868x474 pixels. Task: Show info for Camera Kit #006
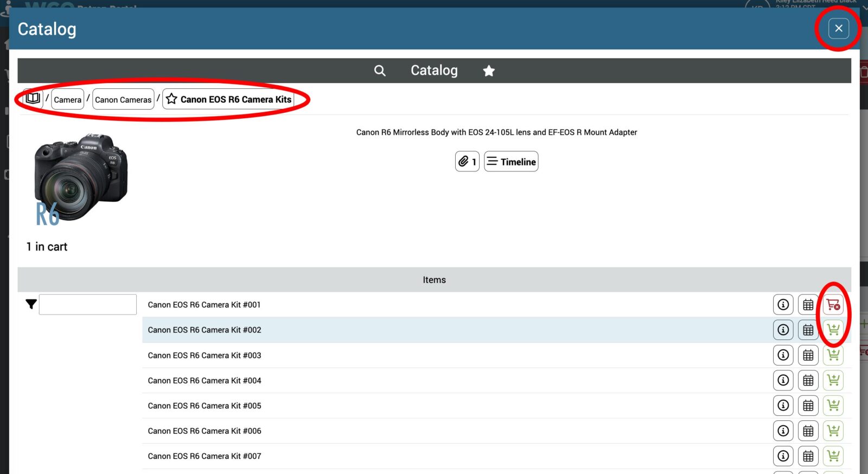(783, 431)
